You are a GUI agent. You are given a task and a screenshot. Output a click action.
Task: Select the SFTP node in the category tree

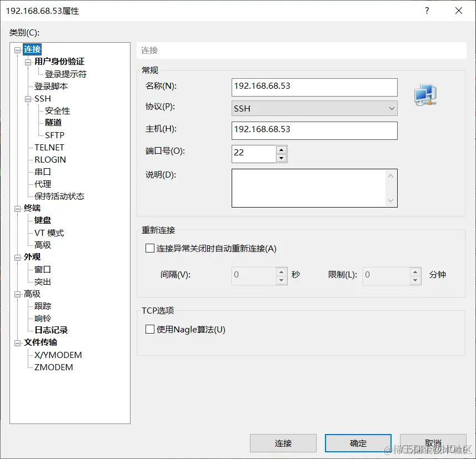click(x=54, y=135)
